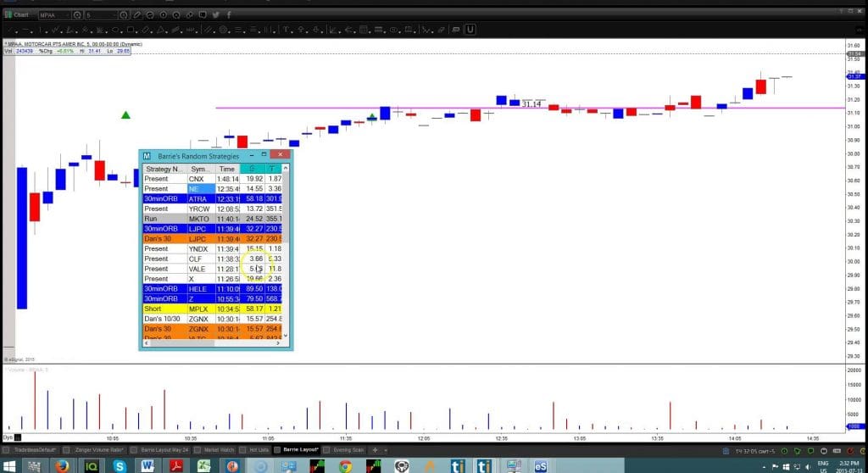Switch to the Zanger Volume Ratio tab
This screenshot has height=473, width=868.
[99, 450]
